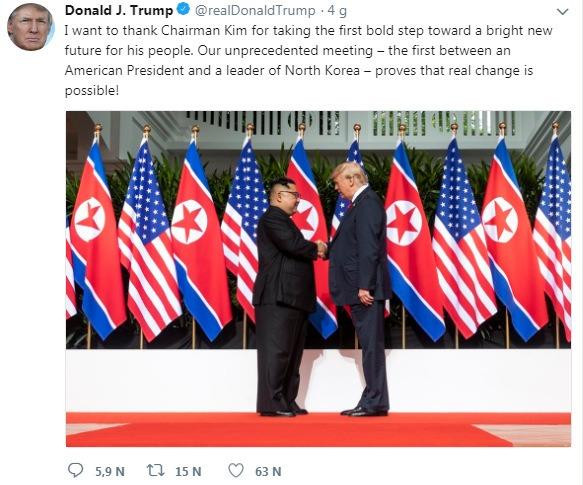Open the Donald J. Trump display name
The width and height of the screenshot is (583, 485).
coord(119,10)
